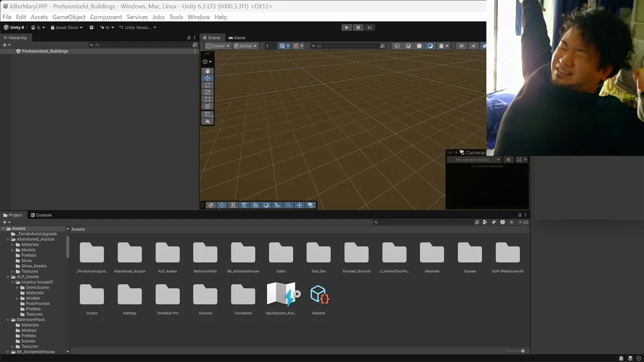
Task: Click the scene view search field
Action: pyautogui.click(x=345, y=46)
